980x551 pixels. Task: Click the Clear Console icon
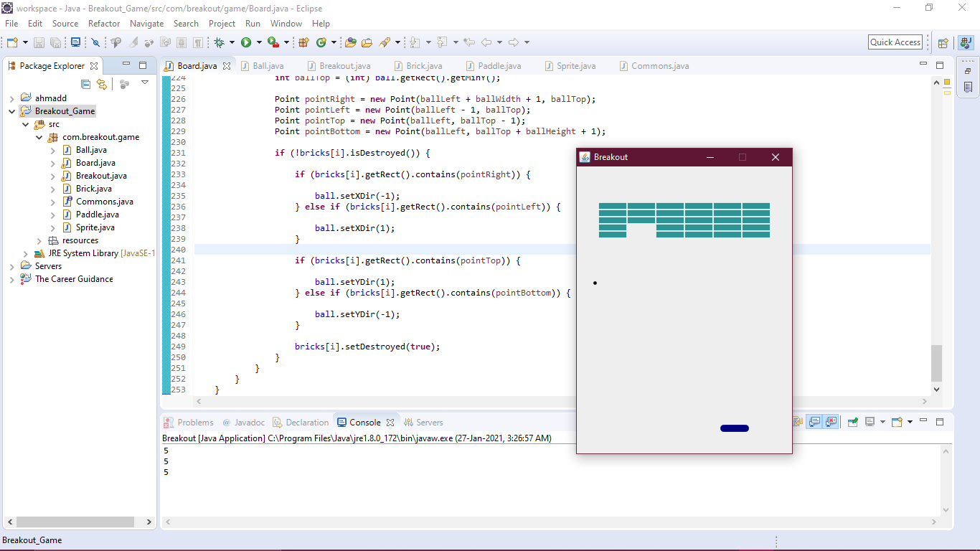click(798, 422)
